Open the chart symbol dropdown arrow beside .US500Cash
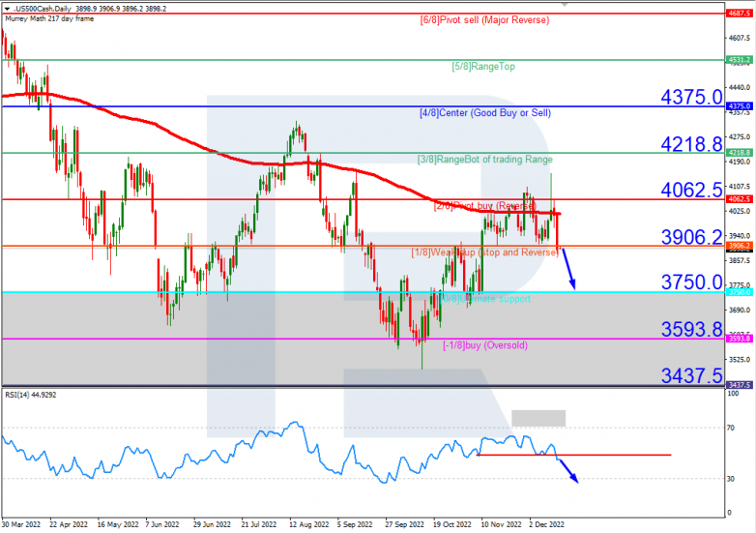The width and height of the screenshot is (756, 533). pyautogui.click(x=7, y=9)
